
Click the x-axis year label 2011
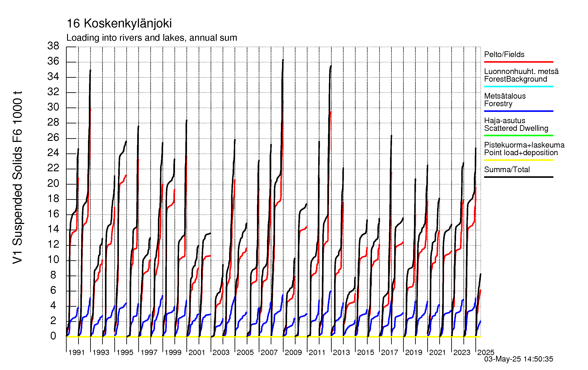point(317,352)
